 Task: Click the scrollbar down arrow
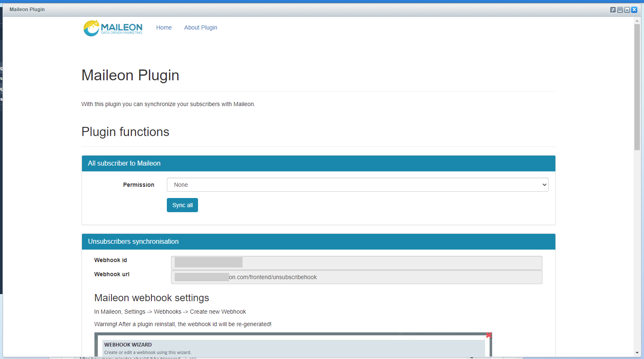[637, 353]
